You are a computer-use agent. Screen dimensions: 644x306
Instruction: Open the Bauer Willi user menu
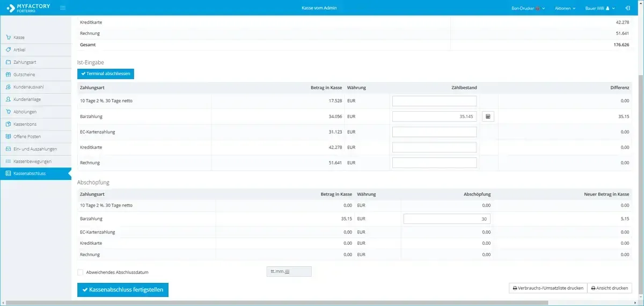click(x=600, y=8)
